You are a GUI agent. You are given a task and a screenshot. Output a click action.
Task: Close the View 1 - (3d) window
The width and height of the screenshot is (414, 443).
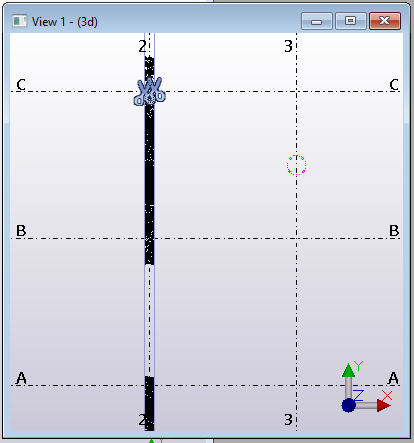(385, 21)
